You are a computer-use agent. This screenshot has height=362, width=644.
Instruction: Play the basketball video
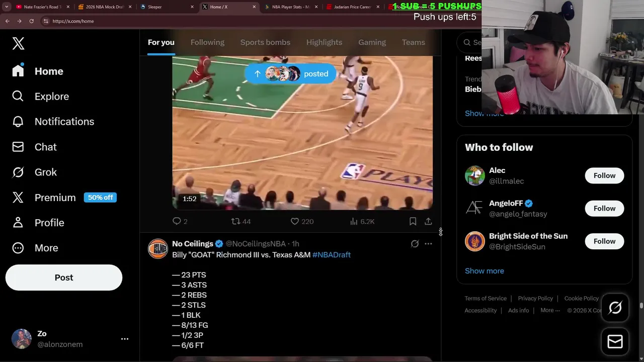point(302,133)
